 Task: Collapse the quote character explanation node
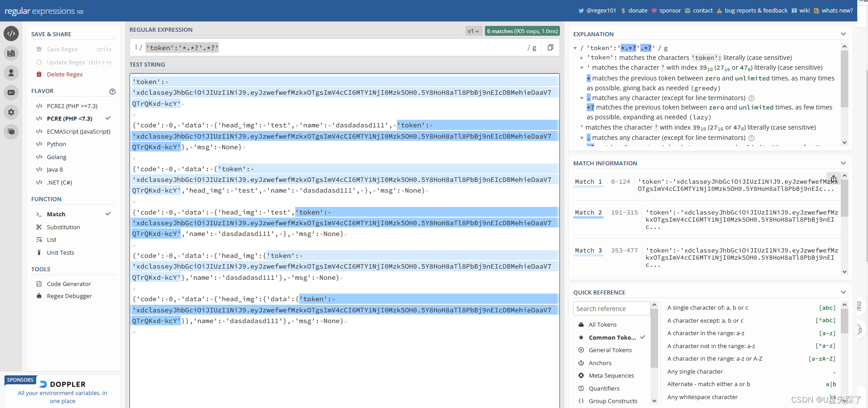(x=582, y=68)
